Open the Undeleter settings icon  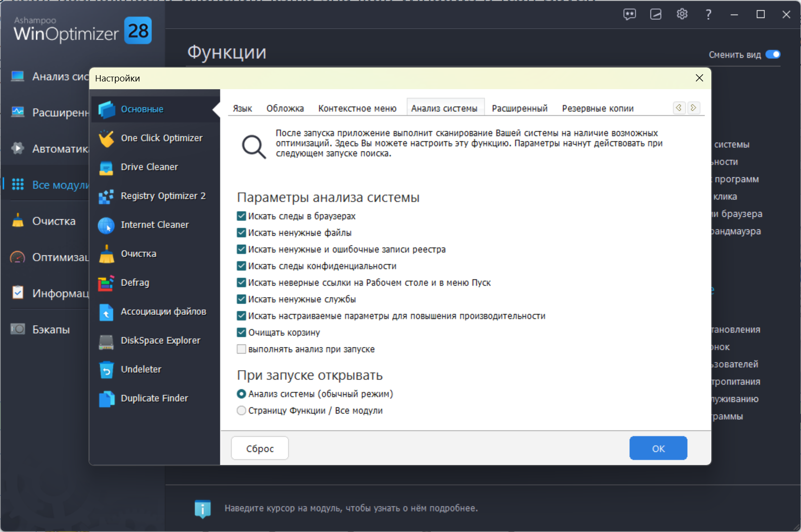pyautogui.click(x=107, y=370)
